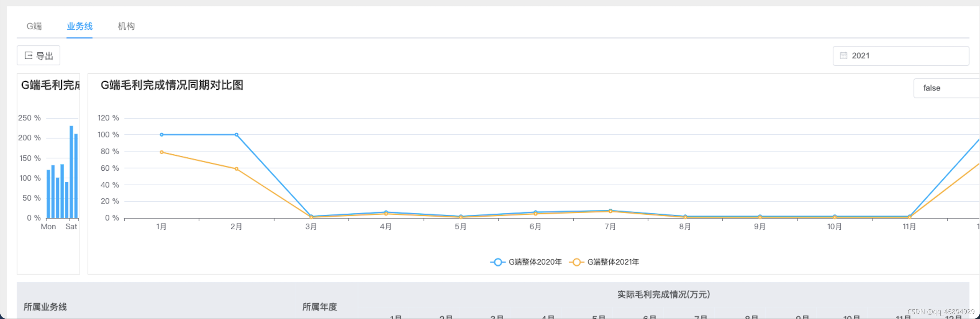The width and height of the screenshot is (980, 319).
Task: Click the orange January data point at 80%
Action: pyautogui.click(x=162, y=152)
